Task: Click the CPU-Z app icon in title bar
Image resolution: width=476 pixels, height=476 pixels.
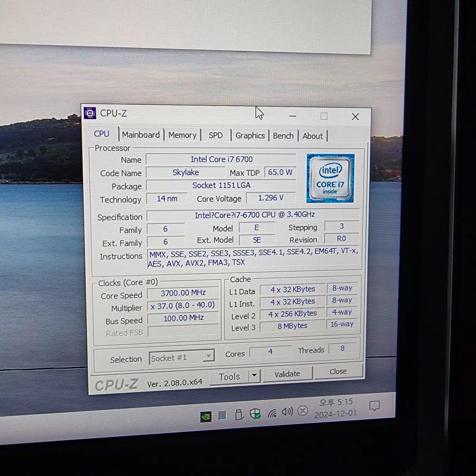Action: point(90,113)
